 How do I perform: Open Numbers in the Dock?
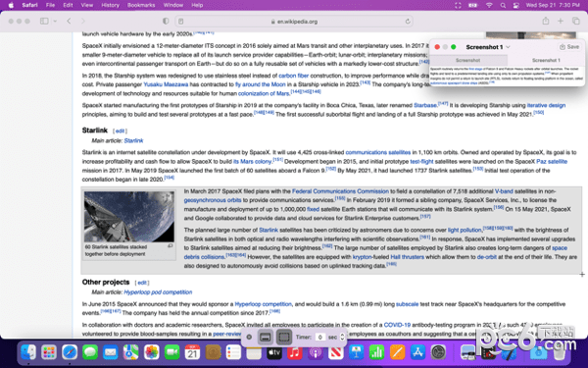coord(377,352)
